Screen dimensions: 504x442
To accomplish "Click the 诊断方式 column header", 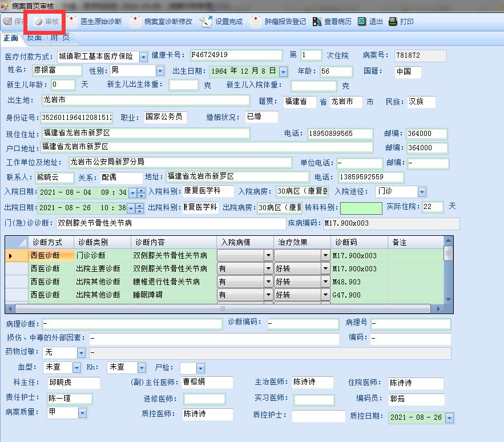I will pyautogui.click(x=51, y=242).
